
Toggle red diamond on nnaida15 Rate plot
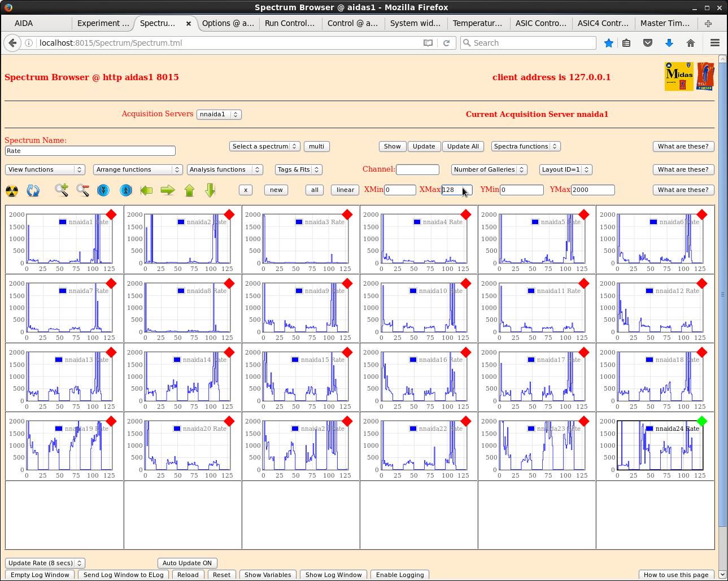click(347, 352)
